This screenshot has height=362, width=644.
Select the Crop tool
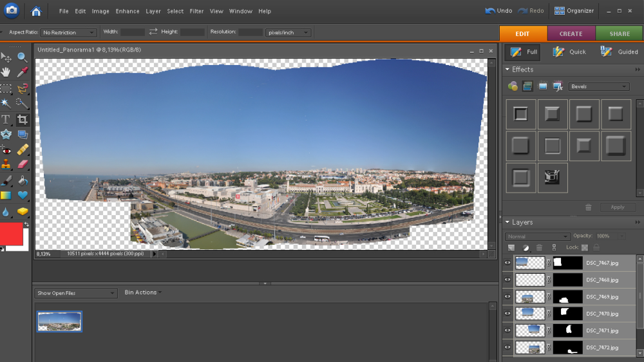pyautogui.click(x=23, y=120)
